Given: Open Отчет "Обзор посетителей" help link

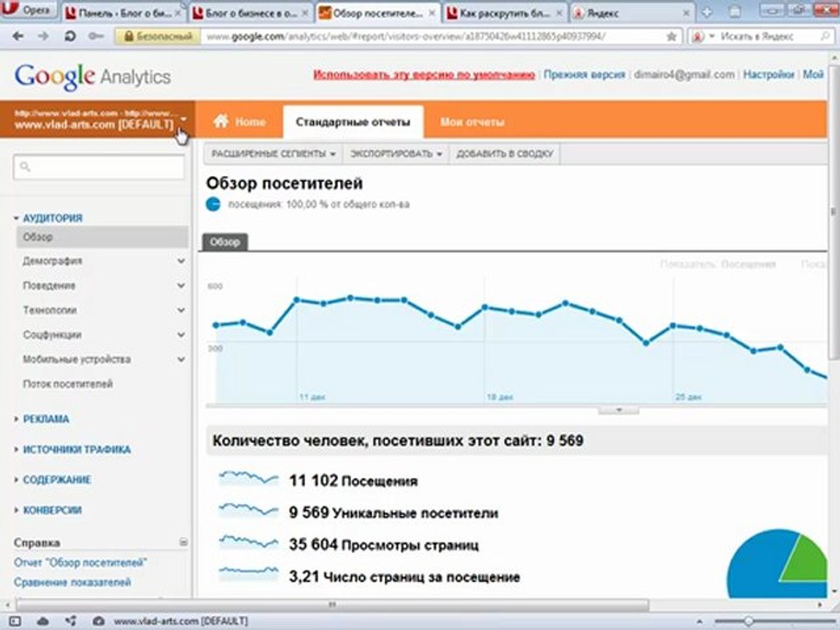Looking at the screenshot, I should [x=80, y=563].
